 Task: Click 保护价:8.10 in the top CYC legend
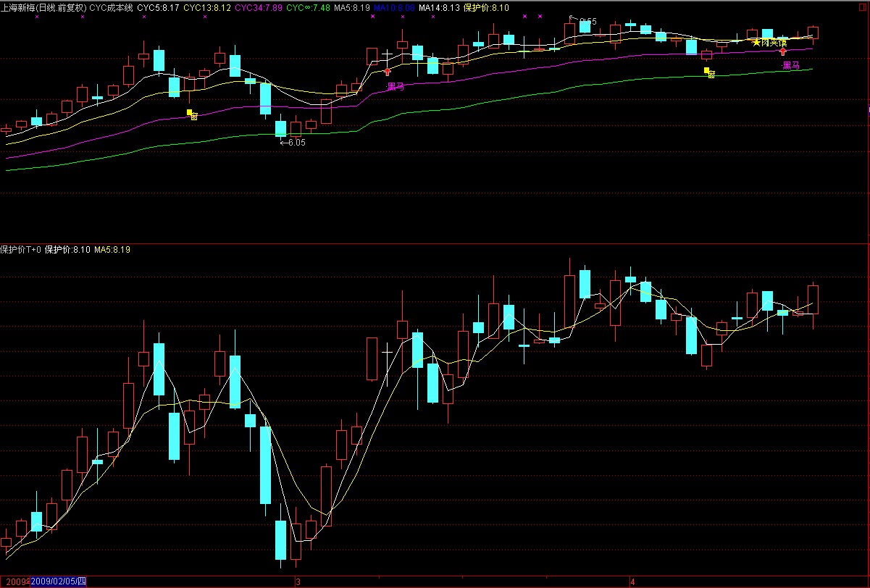pos(486,7)
